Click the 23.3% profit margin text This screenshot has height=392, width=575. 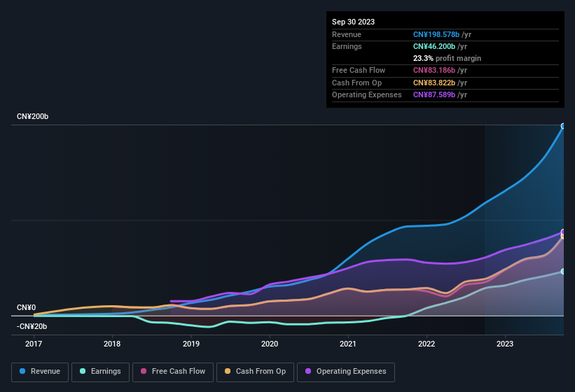coord(447,58)
